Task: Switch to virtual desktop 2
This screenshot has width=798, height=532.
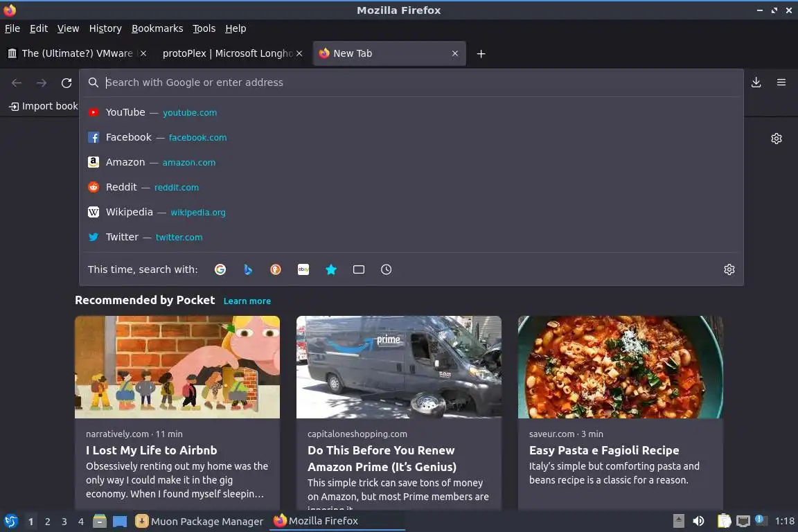Action: 48,522
